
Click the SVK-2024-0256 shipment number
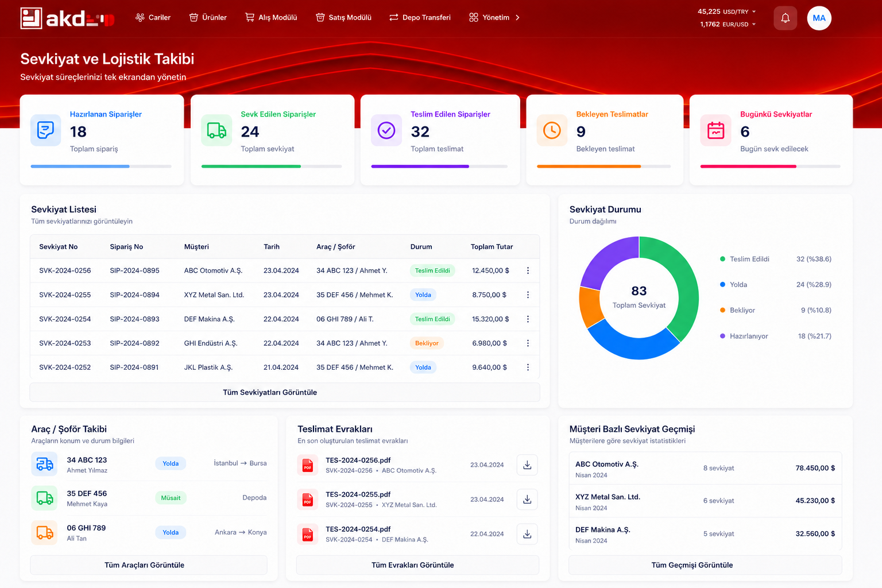[x=65, y=270]
